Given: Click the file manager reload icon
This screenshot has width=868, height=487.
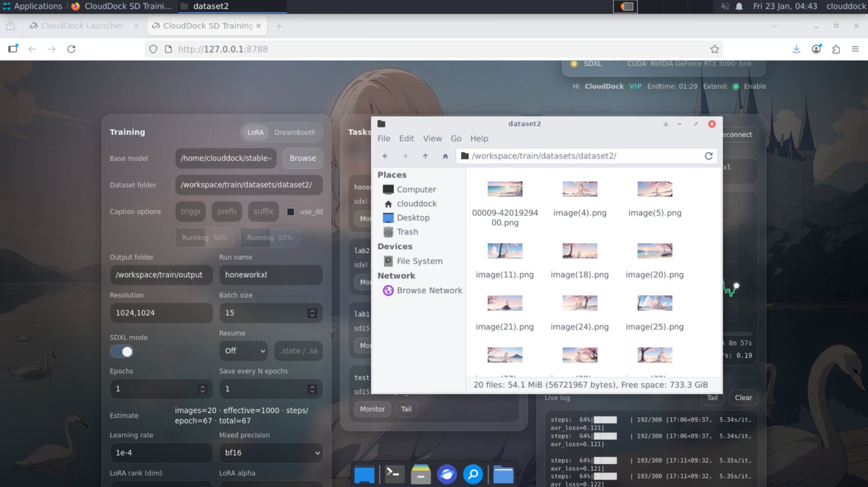Looking at the screenshot, I should (x=708, y=156).
